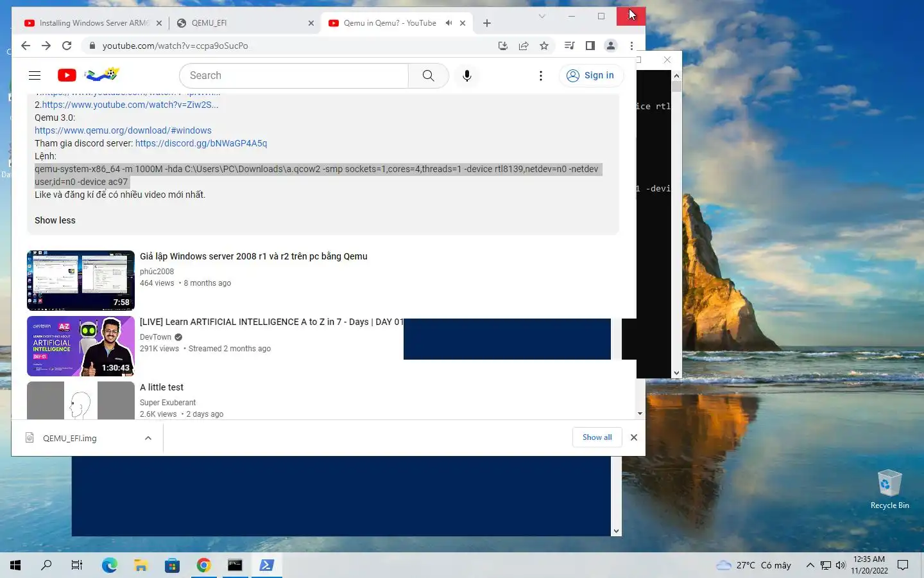Mute tab audio speaker icon
Viewport: 924px width, 578px height.
(x=449, y=23)
